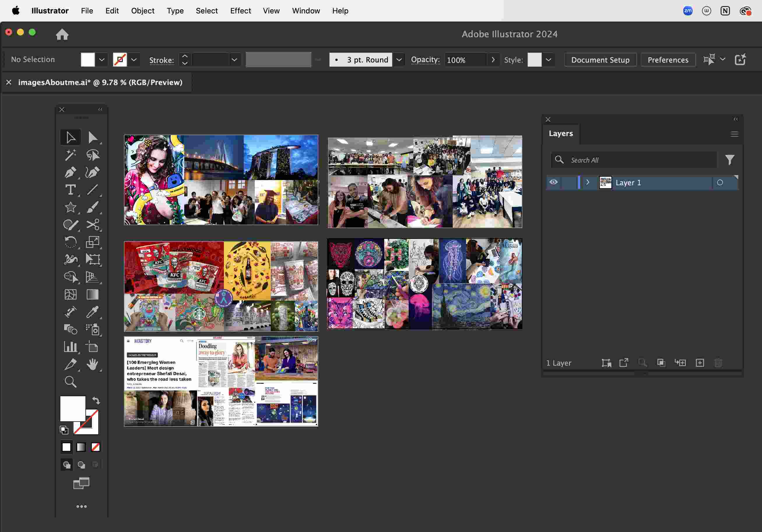Reset default fill and stroke
The image size is (762, 532).
64,430
